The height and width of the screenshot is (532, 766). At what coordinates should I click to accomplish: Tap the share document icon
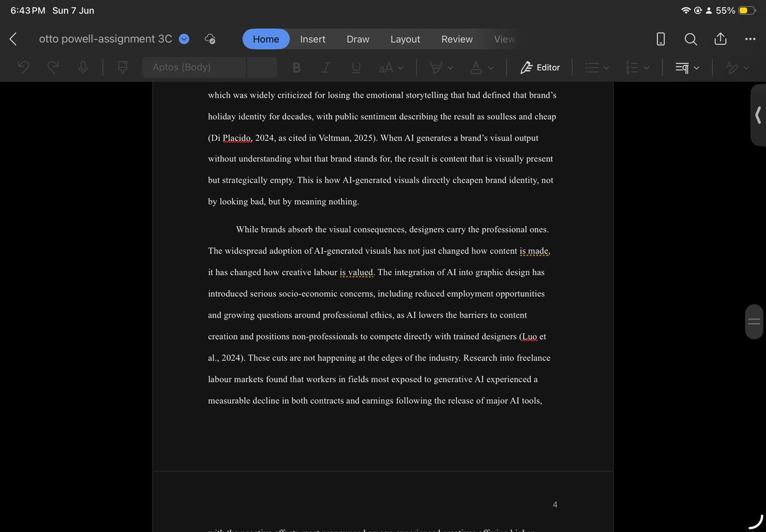click(720, 39)
